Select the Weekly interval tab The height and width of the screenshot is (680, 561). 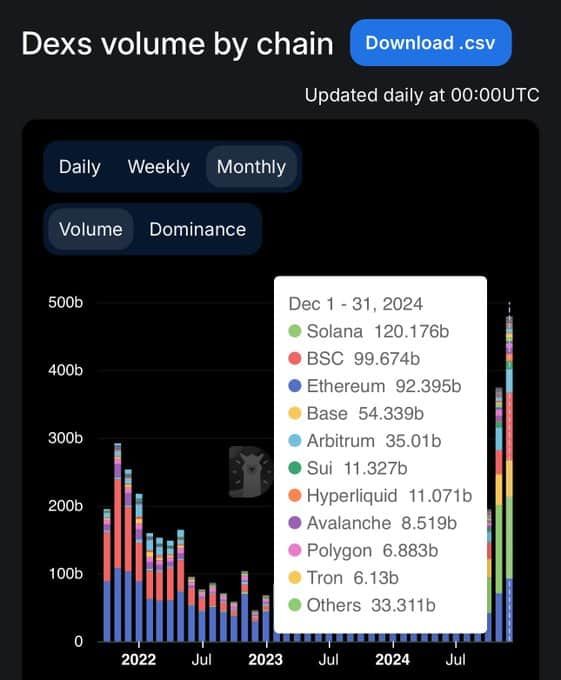click(159, 167)
